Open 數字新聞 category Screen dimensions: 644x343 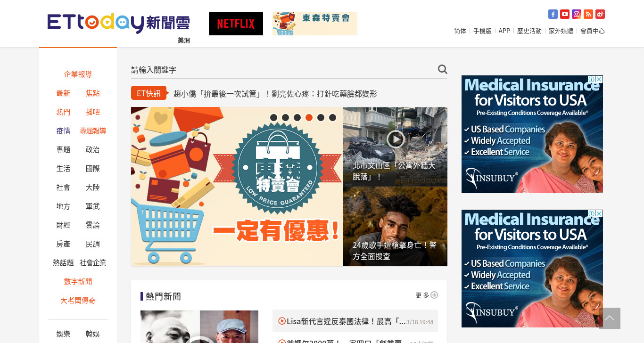point(78,282)
